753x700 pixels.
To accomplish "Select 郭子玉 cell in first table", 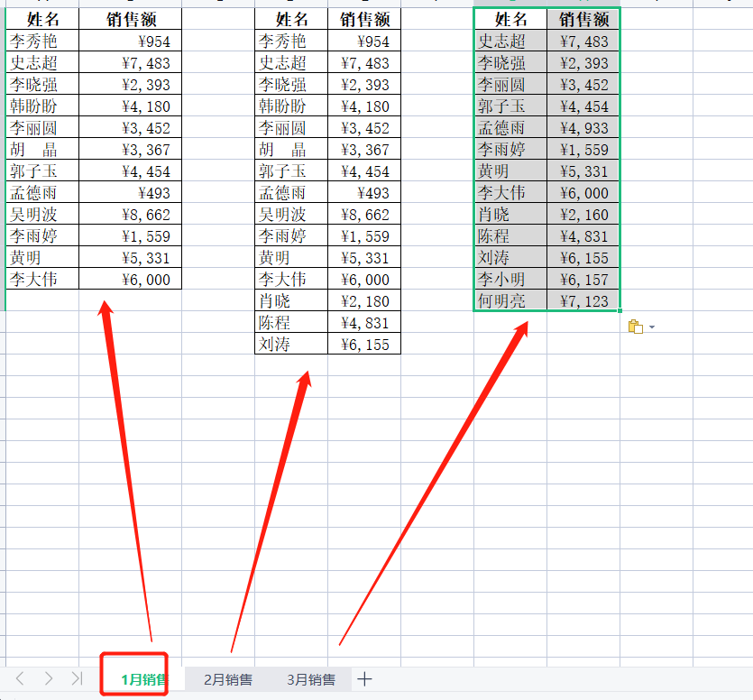I will [42, 170].
